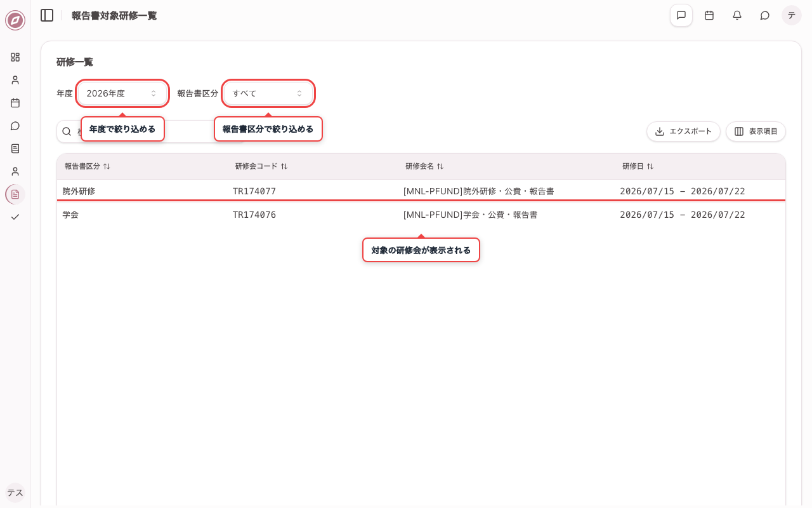
Task: Sort by 研修会名 column arrows
Action: [x=440, y=166]
